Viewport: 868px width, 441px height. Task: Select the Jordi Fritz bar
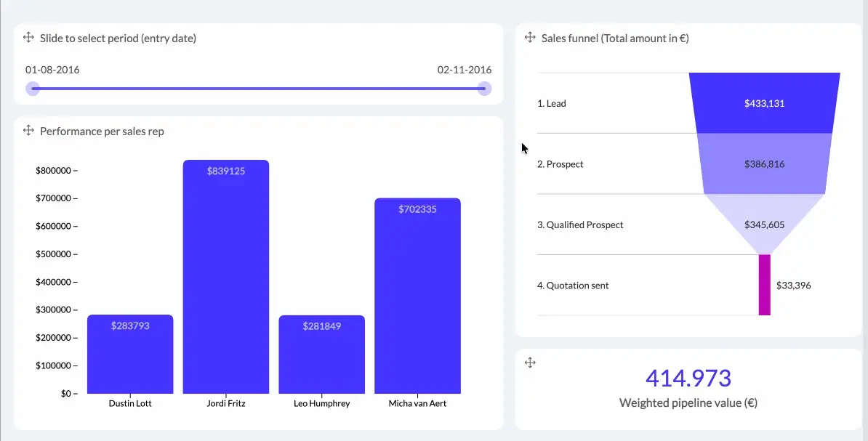pyautogui.click(x=226, y=277)
